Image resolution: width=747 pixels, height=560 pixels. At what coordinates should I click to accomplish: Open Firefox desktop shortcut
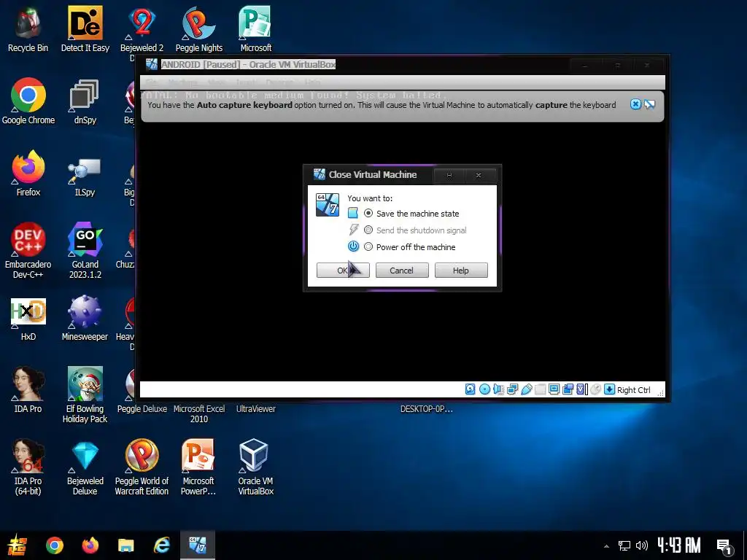[x=28, y=174]
